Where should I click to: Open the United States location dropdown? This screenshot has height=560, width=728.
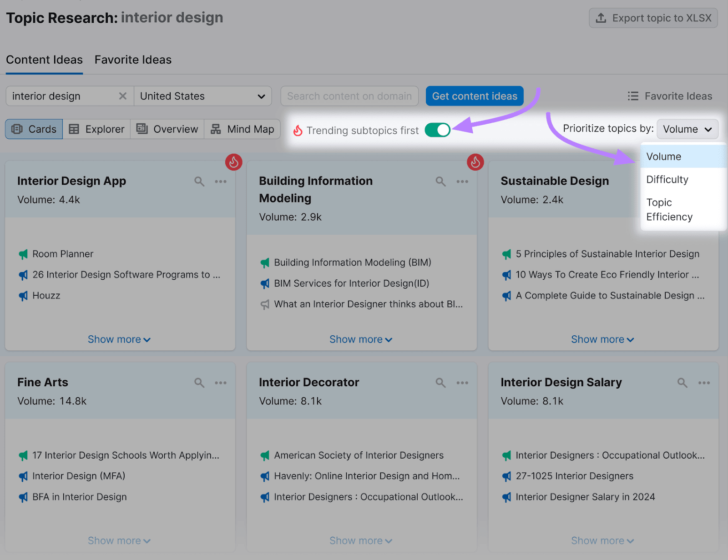tap(202, 96)
